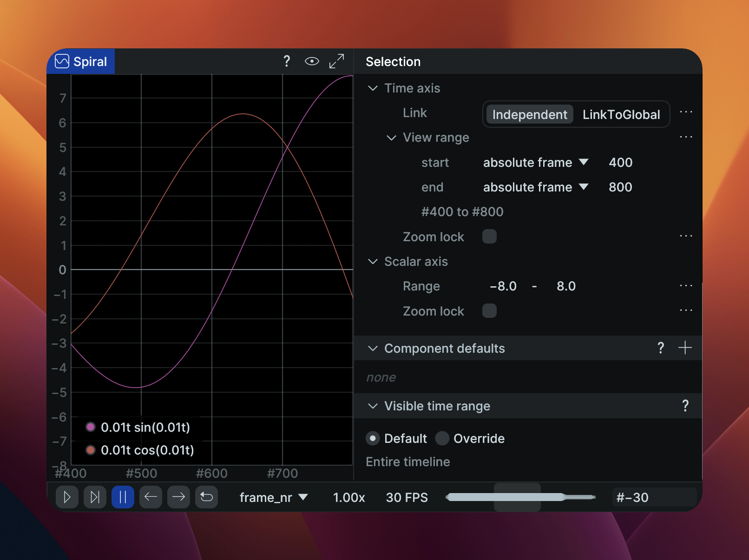The width and height of the screenshot is (749, 560).
Task: Collapse the View range section
Action: coord(391,138)
